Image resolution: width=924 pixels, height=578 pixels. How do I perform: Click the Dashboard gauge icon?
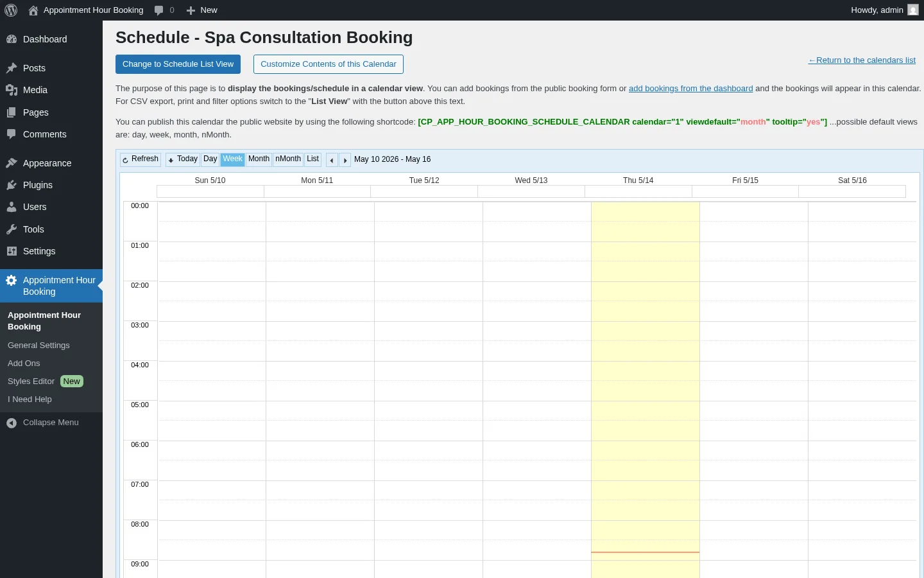pos(12,39)
